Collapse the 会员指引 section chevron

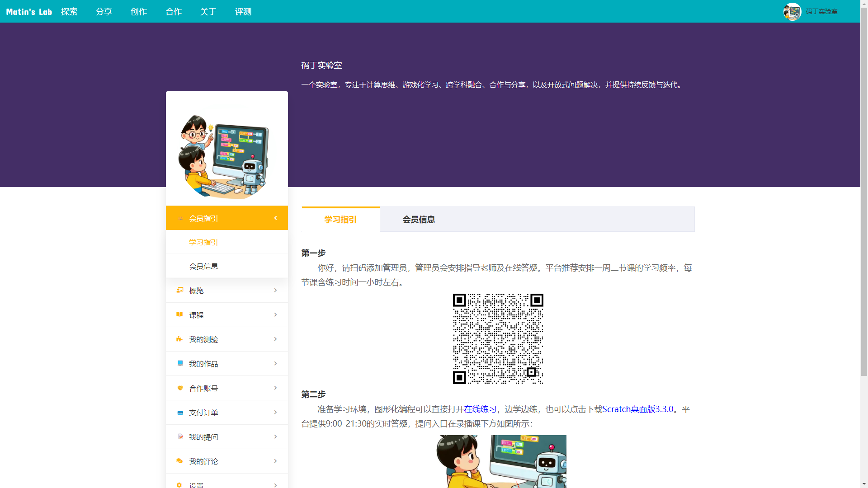pos(275,218)
